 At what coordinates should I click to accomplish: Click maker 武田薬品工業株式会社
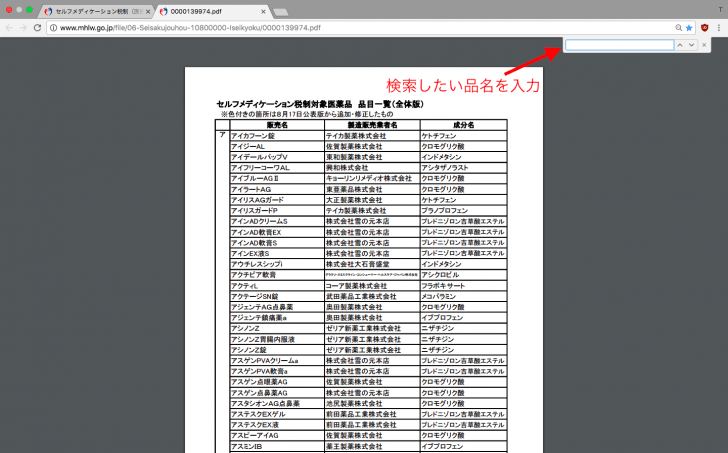362,297
